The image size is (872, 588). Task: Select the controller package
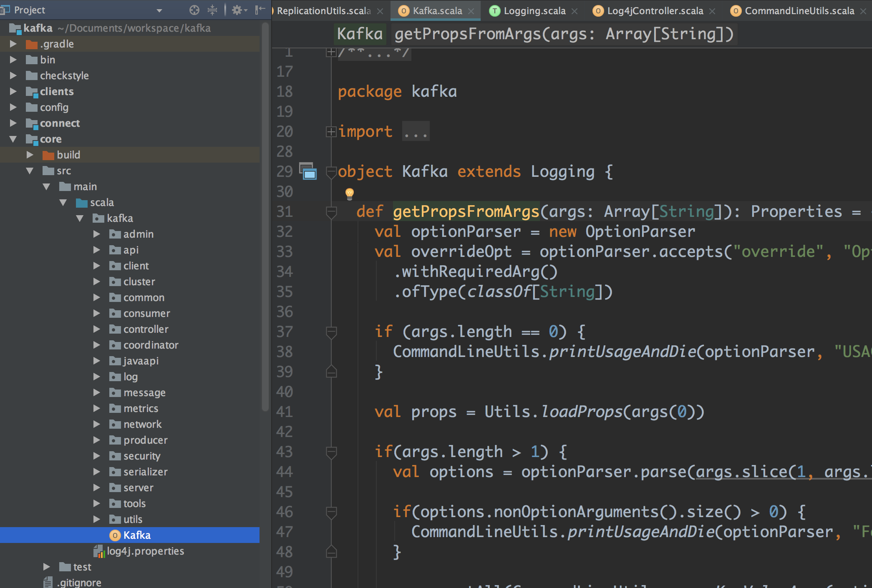[x=130, y=329]
